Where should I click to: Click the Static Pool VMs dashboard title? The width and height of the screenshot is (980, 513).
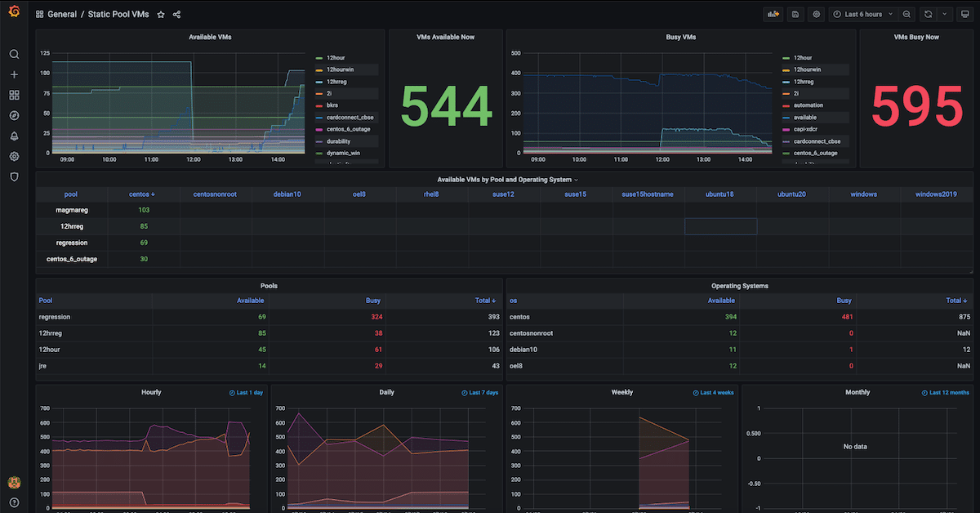pos(118,15)
